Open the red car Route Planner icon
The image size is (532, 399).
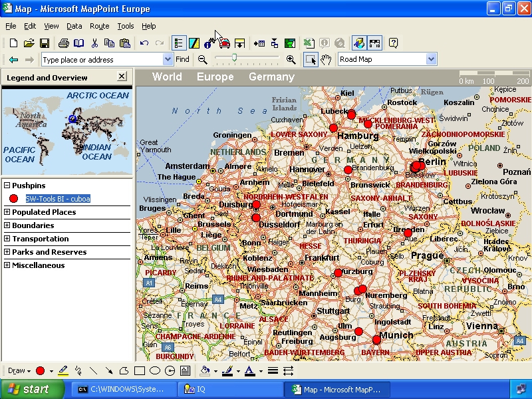(x=224, y=43)
